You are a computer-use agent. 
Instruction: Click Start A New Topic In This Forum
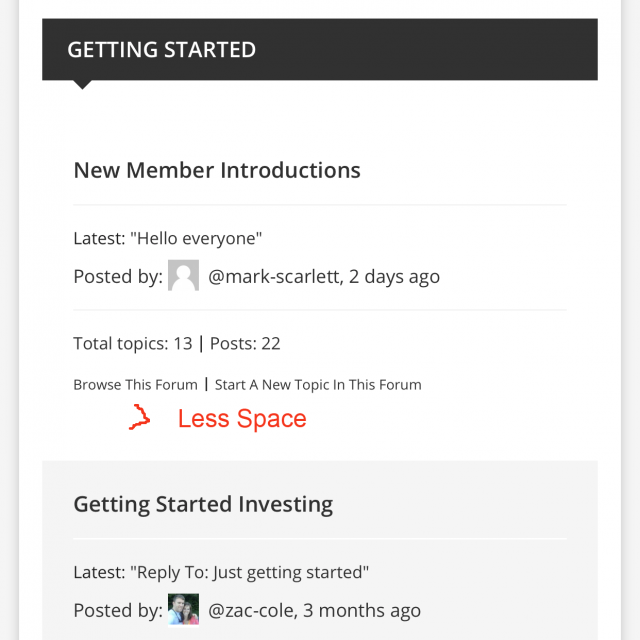[318, 385]
